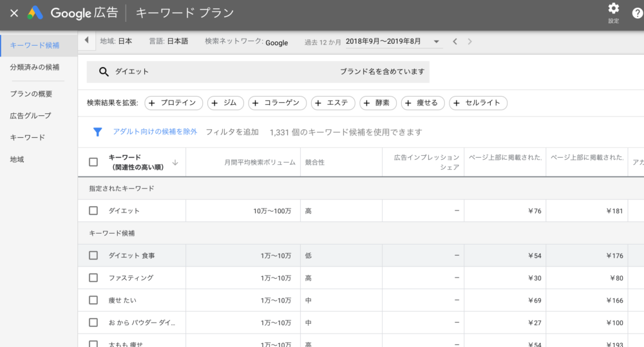Click the blue filter funnel icon
The width and height of the screenshot is (644, 347).
pyautogui.click(x=97, y=132)
